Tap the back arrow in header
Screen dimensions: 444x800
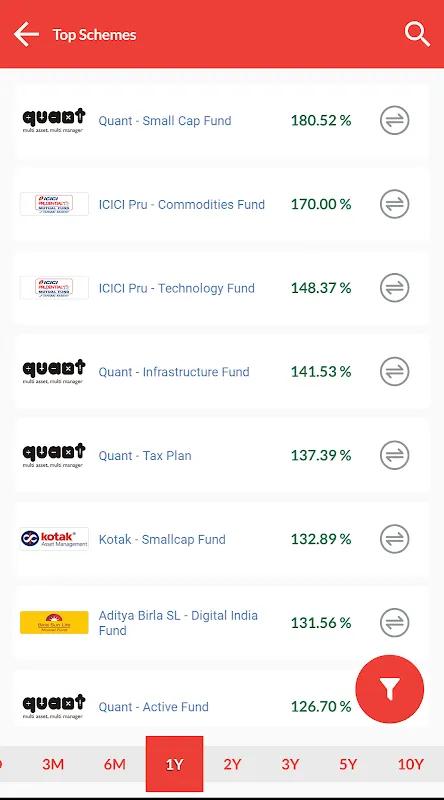pos(26,35)
